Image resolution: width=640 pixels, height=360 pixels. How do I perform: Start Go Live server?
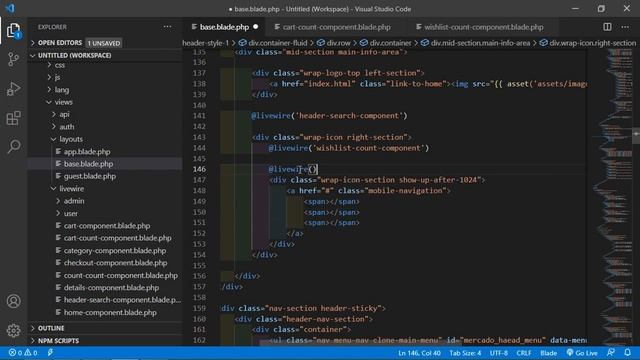click(582, 353)
